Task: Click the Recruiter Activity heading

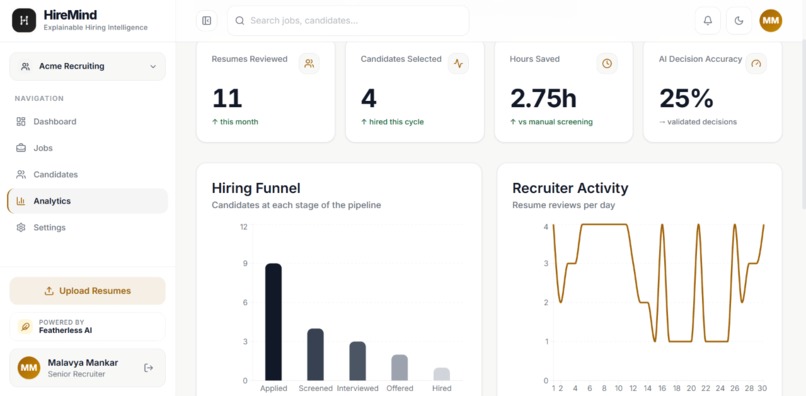Action: (570, 188)
